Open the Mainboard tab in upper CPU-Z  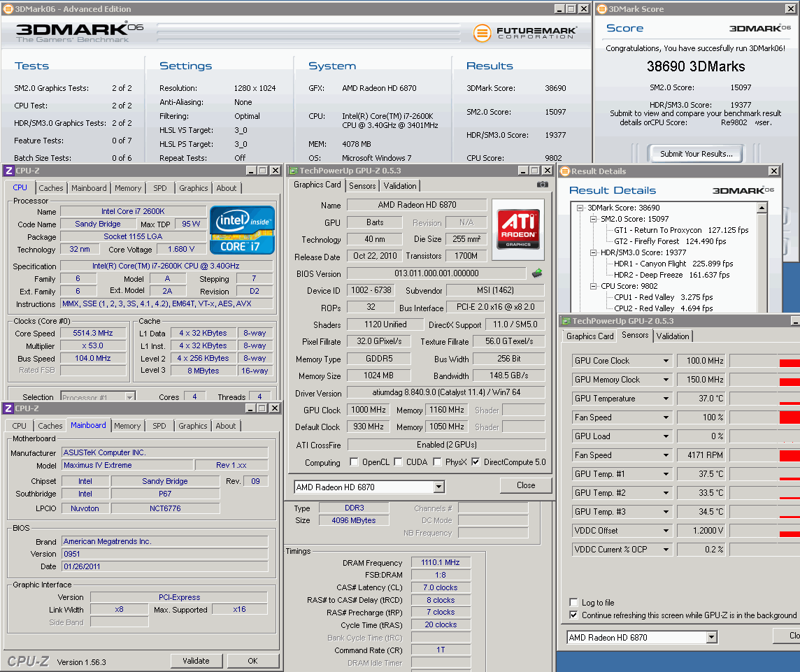tap(89, 188)
